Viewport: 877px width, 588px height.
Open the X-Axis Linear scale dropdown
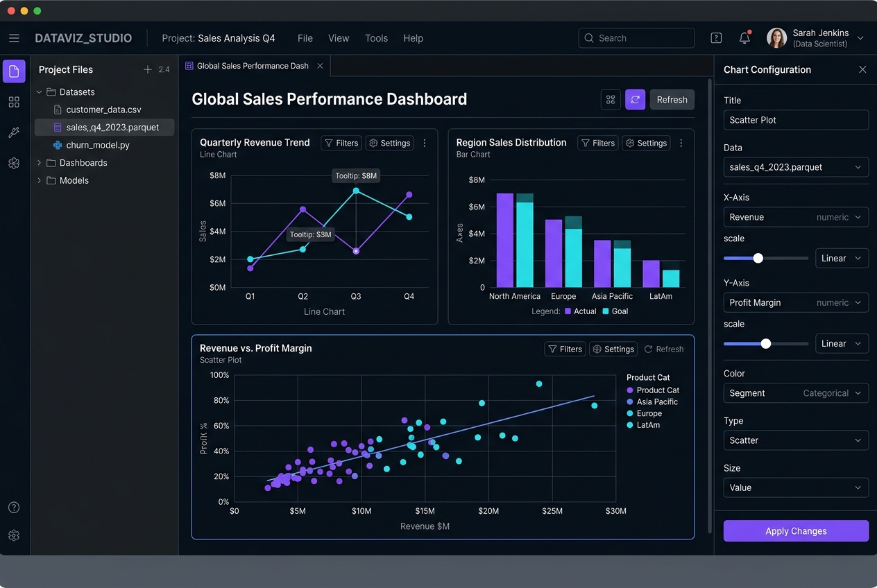(842, 258)
